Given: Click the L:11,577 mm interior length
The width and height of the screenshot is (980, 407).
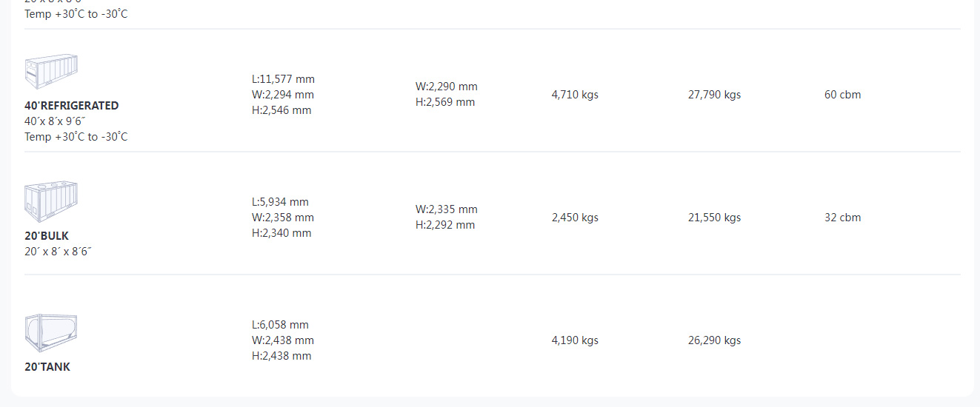Looking at the screenshot, I should [283, 79].
